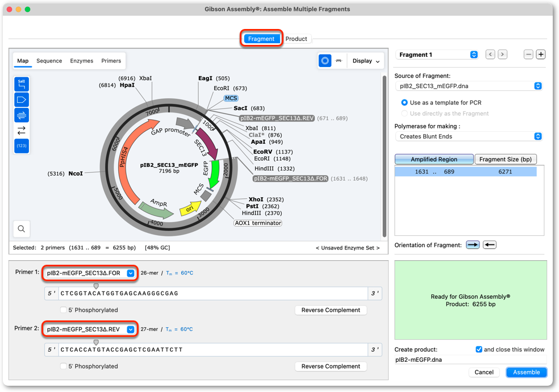
Task: Click the Assemble button
Action: click(x=526, y=373)
